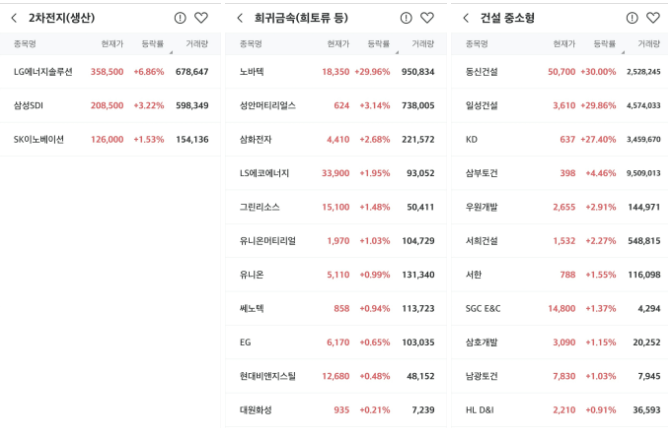Select the 거래량 column header in 건설 중소형 panel

click(x=649, y=44)
